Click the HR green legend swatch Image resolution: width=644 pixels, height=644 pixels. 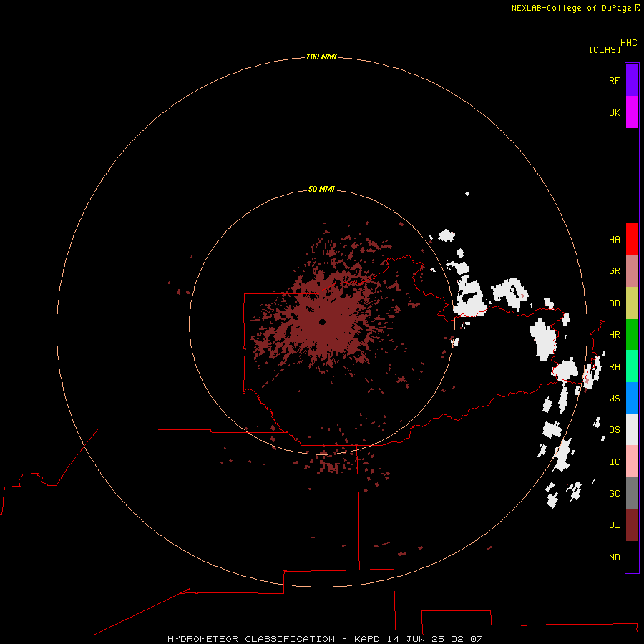point(632,334)
